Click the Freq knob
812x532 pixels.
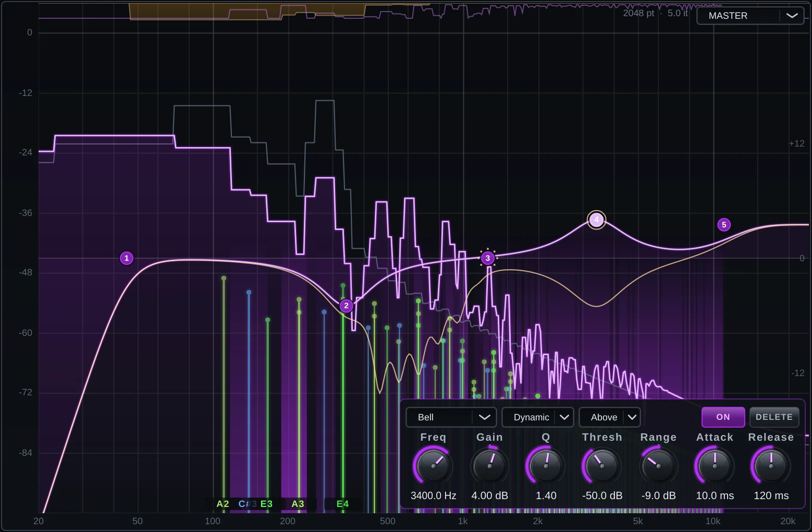click(x=433, y=465)
